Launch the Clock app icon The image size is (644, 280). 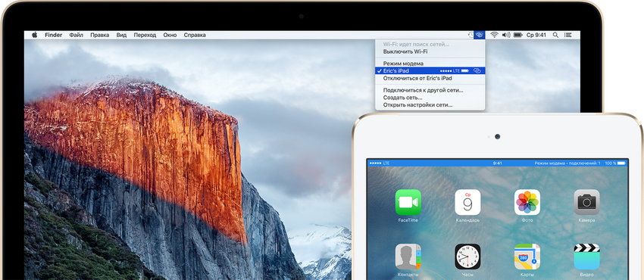467,257
